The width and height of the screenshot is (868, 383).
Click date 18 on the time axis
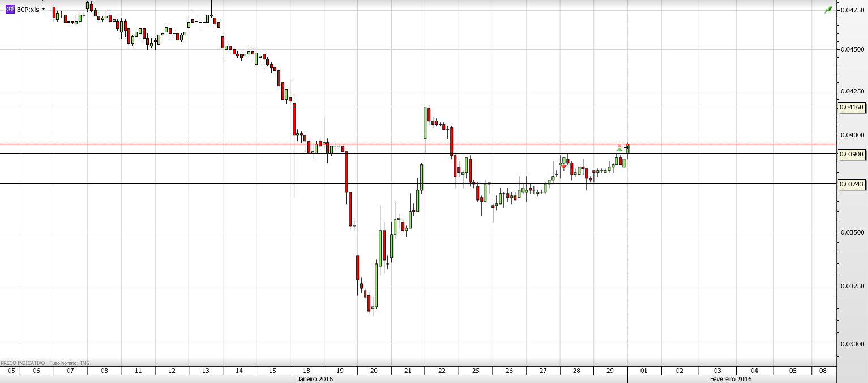point(307,371)
